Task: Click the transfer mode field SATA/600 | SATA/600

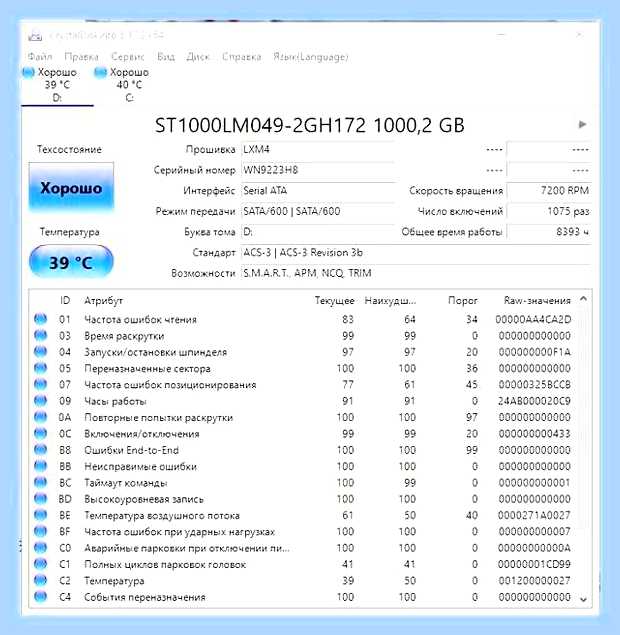Action: pyautogui.click(x=317, y=211)
